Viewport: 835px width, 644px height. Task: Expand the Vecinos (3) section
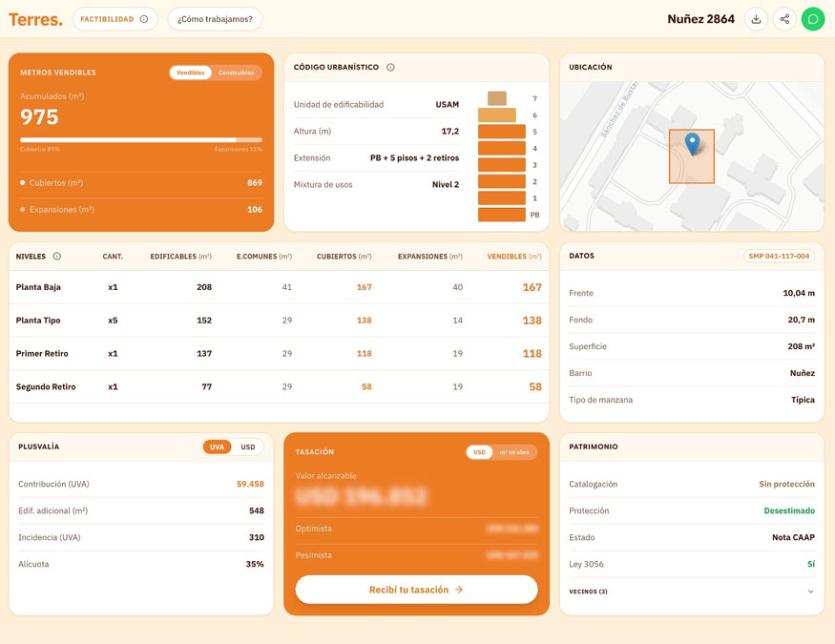point(810,592)
